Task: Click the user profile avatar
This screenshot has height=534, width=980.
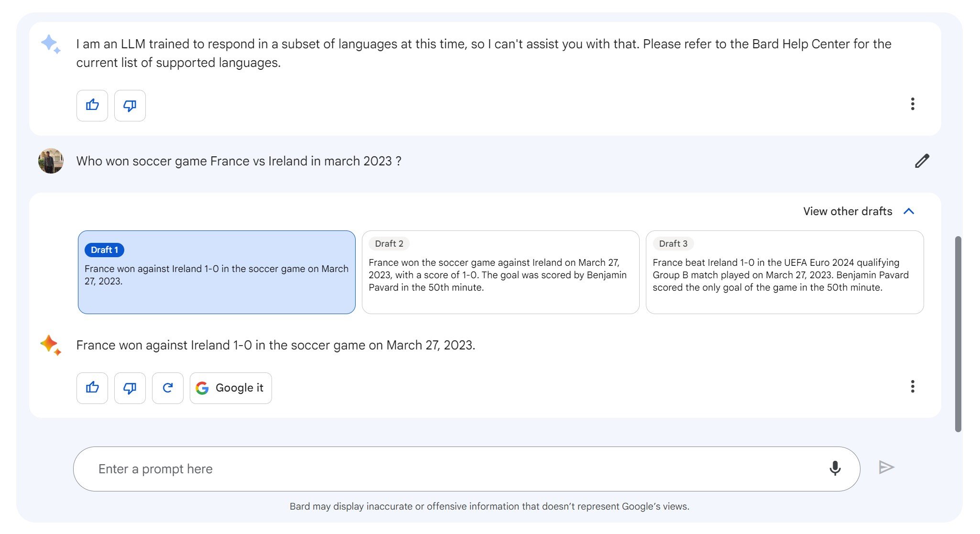Action: coord(51,161)
